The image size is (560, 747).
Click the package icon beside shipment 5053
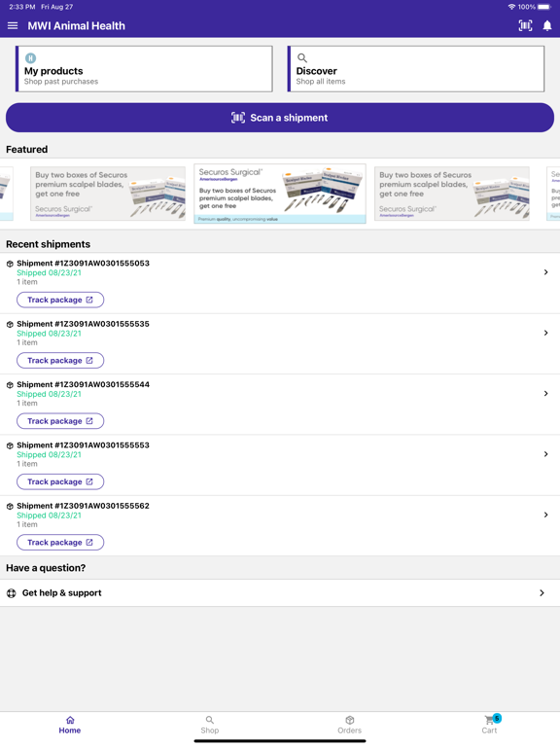click(10, 264)
